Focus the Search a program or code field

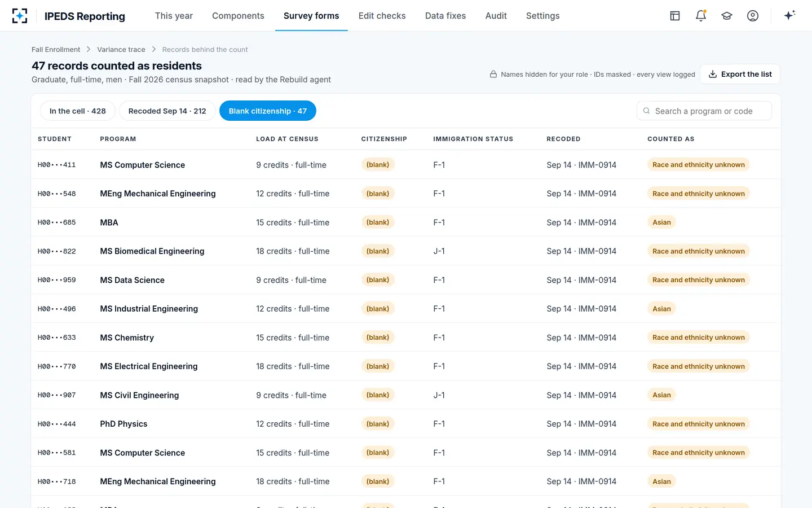[x=704, y=111]
